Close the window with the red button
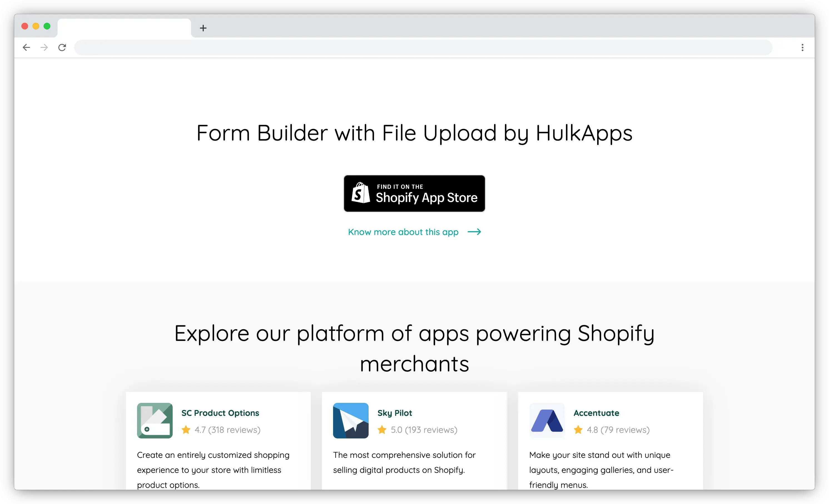This screenshot has width=829, height=504. 24,26
